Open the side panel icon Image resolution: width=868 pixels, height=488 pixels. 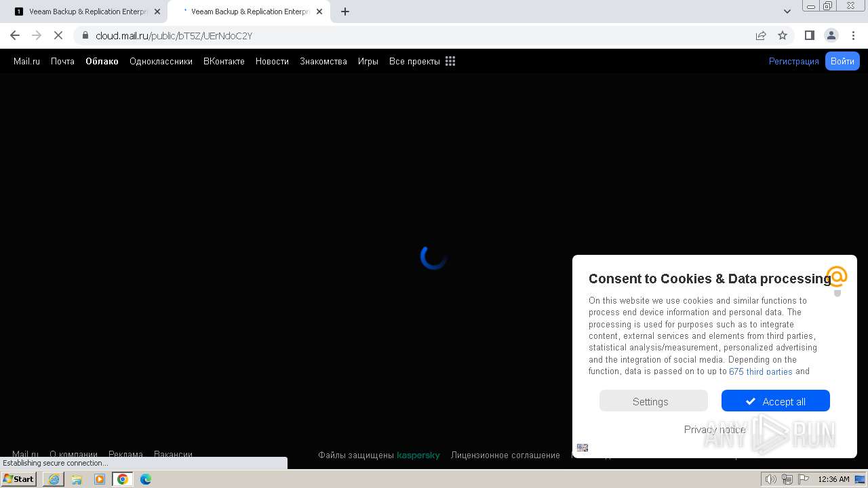[809, 35]
